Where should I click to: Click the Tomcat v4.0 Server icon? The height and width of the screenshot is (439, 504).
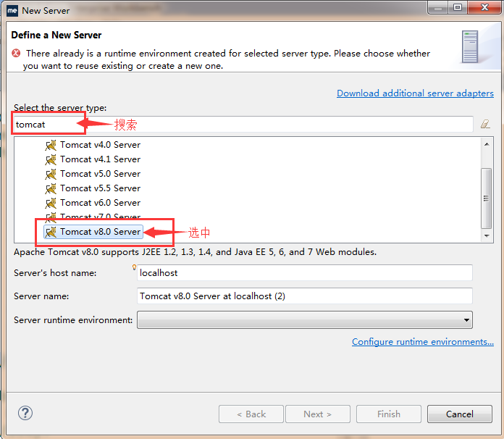[x=51, y=145]
